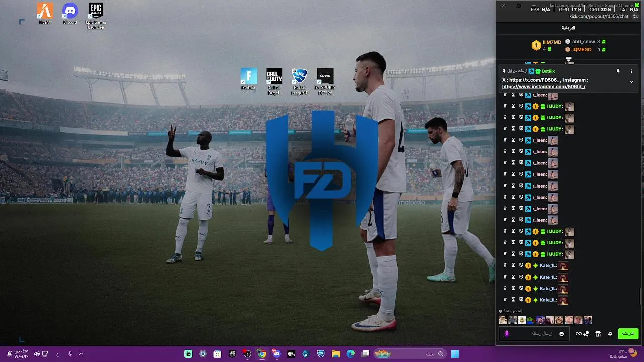
Task: Click the purple microphone icon in chat input
Action: (x=507, y=334)
